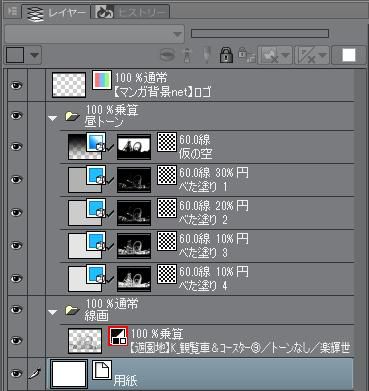Click the RGB color icon on the ロゴ layer
369x391 pixels.
coord(102,80)
